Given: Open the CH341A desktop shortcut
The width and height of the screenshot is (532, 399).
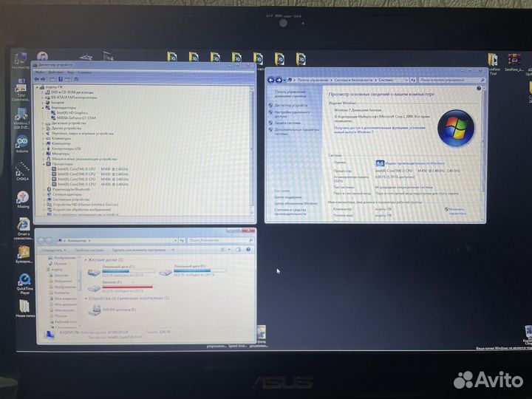Looking at the screenshot, I should click(x=22, y=171).
